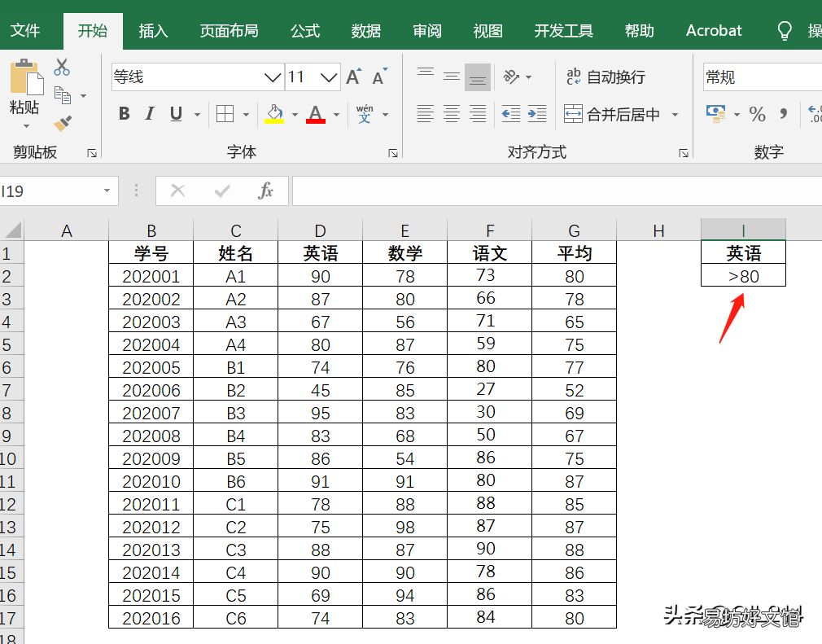
Task: Click the wén phonetic guide icon
Action: [365, 113]
